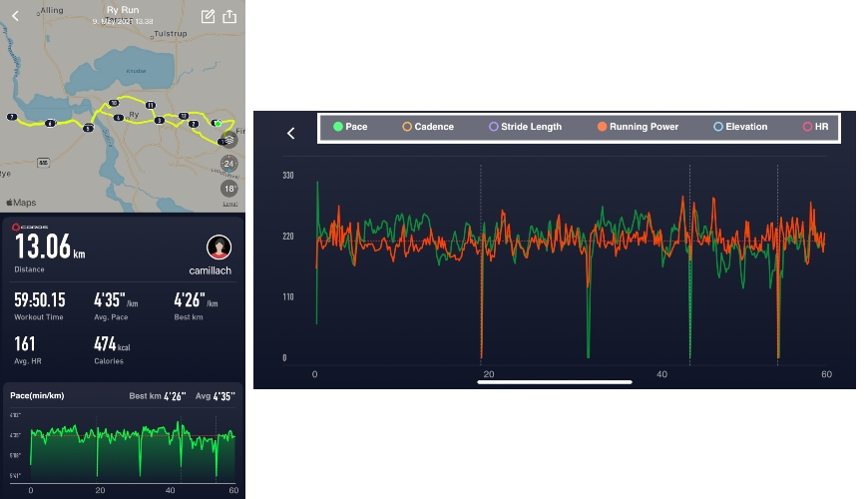Image resolution: width=868 pixels, height=499 pixels.
Task: Toggle the Cadence series in the chart
Action: (428, 127)
